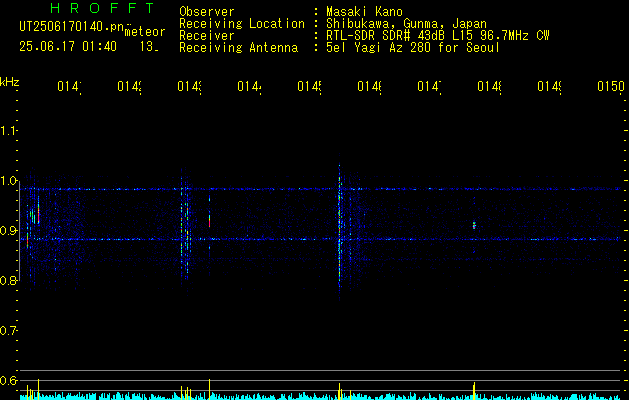The height and width of the screenshot is (400, 629).
Task: Click the gray vertical range bar on left axis
Action: 19,229
